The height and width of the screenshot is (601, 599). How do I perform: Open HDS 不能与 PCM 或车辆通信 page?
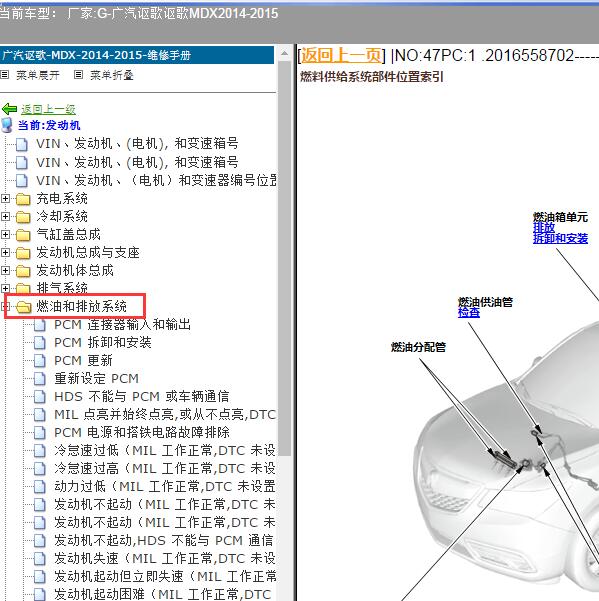pyautogui.click(x=141, y=397)
